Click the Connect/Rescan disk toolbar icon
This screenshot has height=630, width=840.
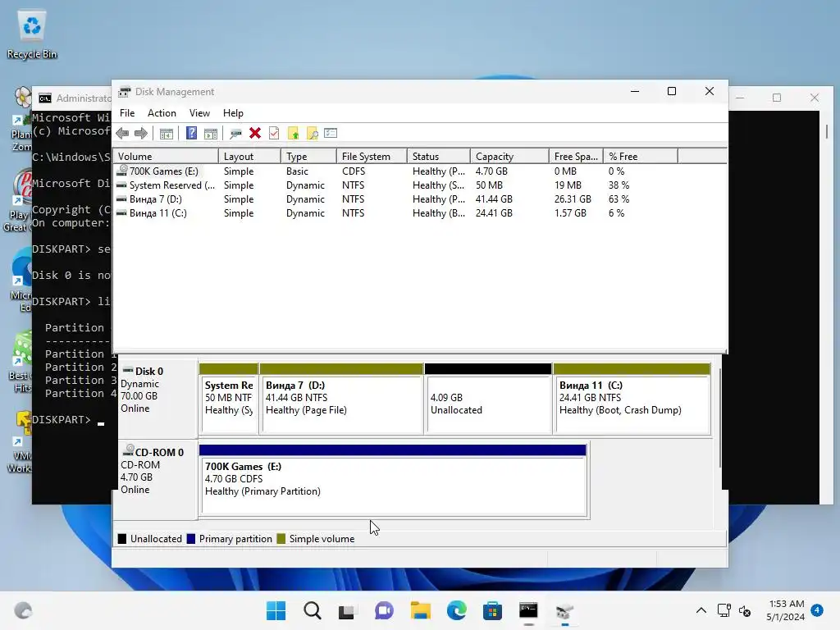tap(235, 134)
